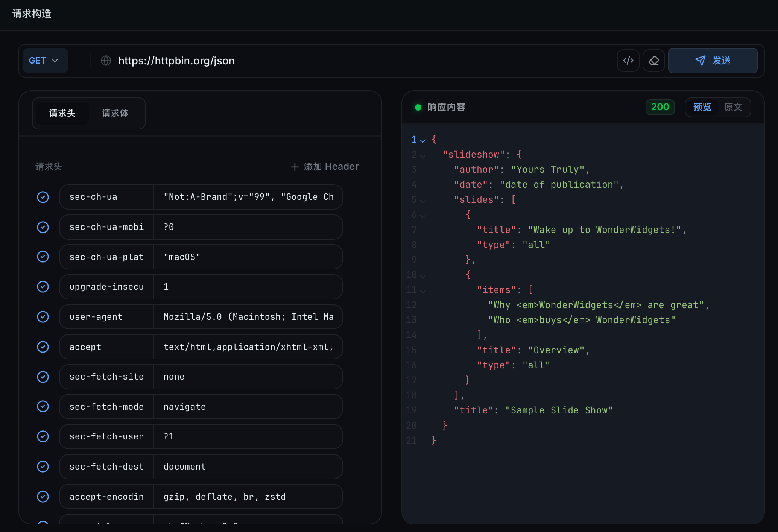Toggle the accept-encoding header check
778x532 pixels.
[x=43, y=497]
